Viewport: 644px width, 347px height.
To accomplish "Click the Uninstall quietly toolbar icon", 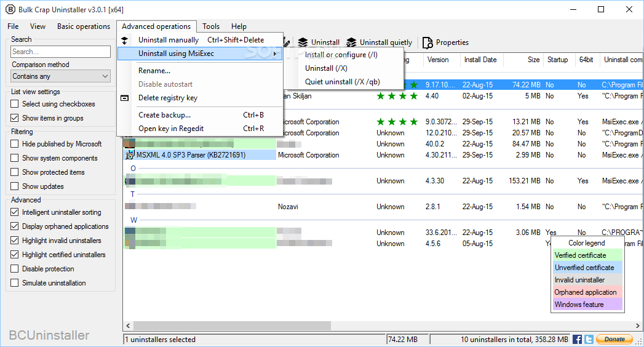I will (x=351, y=42).
